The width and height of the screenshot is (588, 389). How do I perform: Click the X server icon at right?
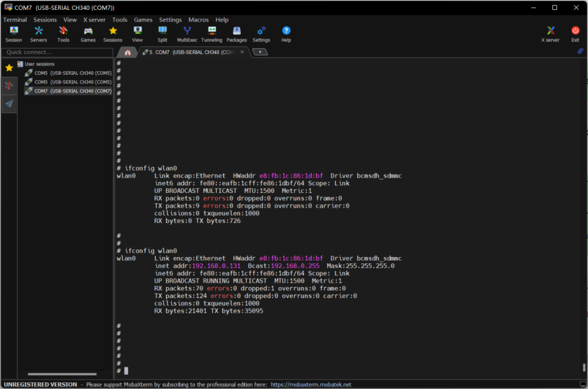click(x=550, y=34)
